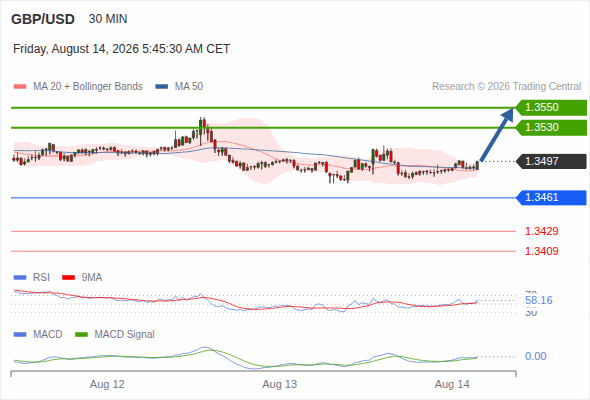Click the Aug 13 date axis label
This screenshot has width=590, height=400.
pos(280,384)
